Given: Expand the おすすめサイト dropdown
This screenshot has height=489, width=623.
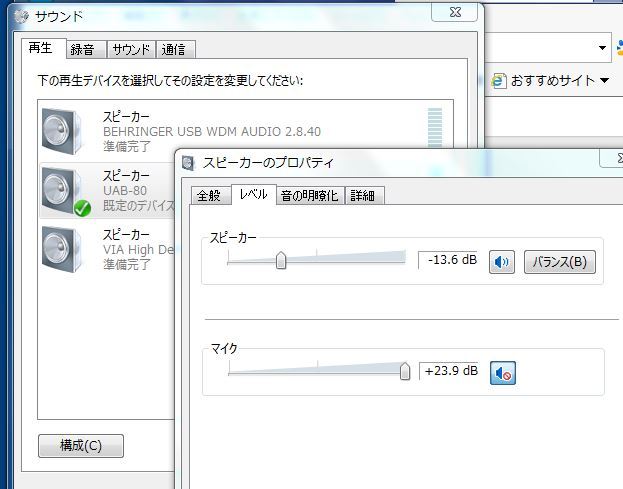Looking at the screenshot, I should 604,80.
